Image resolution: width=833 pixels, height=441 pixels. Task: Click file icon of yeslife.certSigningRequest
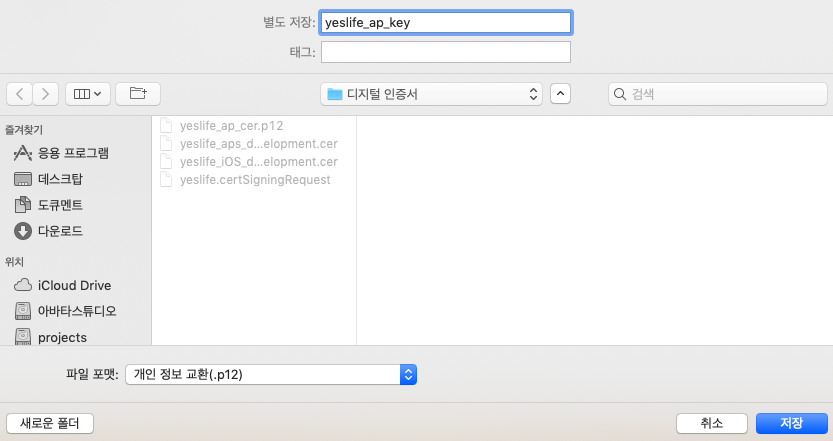pos(166,180)
